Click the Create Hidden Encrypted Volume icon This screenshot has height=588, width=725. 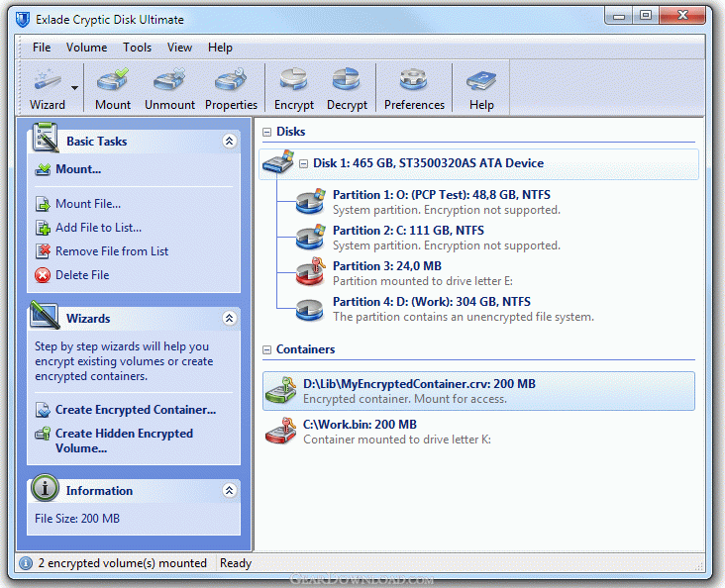[43, 434]
